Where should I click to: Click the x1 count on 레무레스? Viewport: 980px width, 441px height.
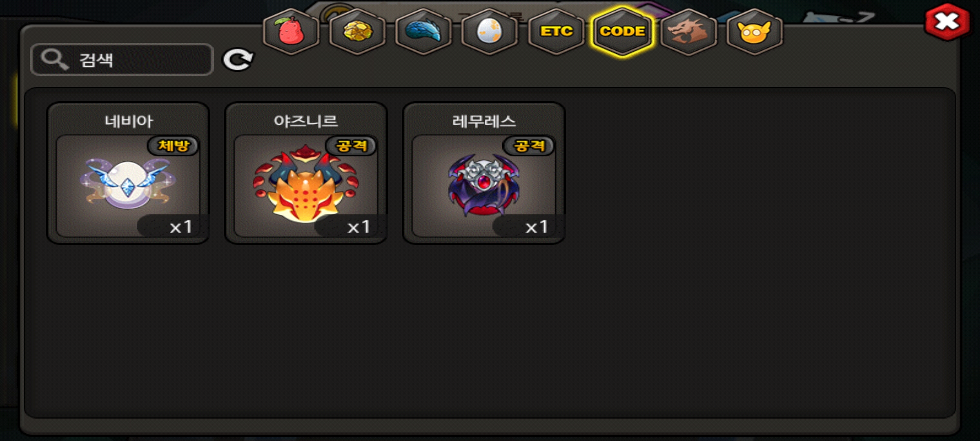(537, 227)
